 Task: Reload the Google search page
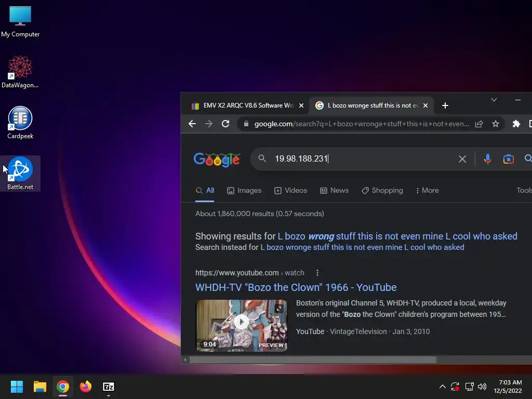point(225,124)
